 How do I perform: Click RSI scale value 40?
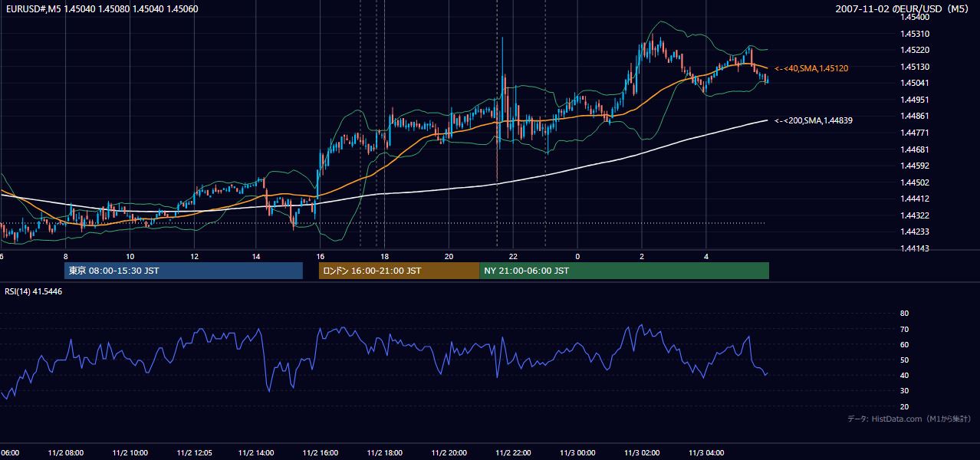904,376
